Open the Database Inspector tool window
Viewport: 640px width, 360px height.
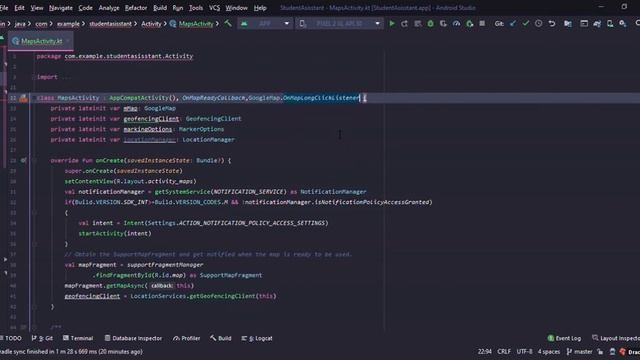[x=133, y=338]
